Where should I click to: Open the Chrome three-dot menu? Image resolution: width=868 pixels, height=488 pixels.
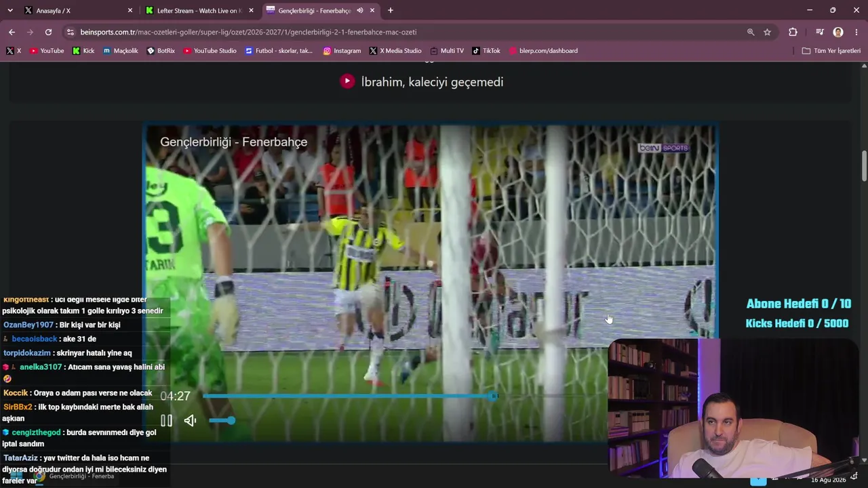point(857,32)
